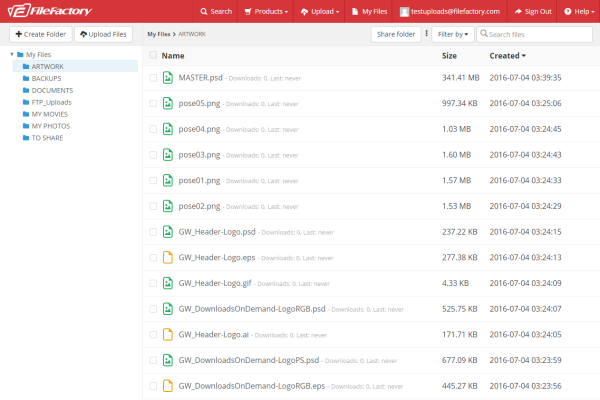Sort files by Created column header
This screenshot has width=600, height=400.
(507, 56)
